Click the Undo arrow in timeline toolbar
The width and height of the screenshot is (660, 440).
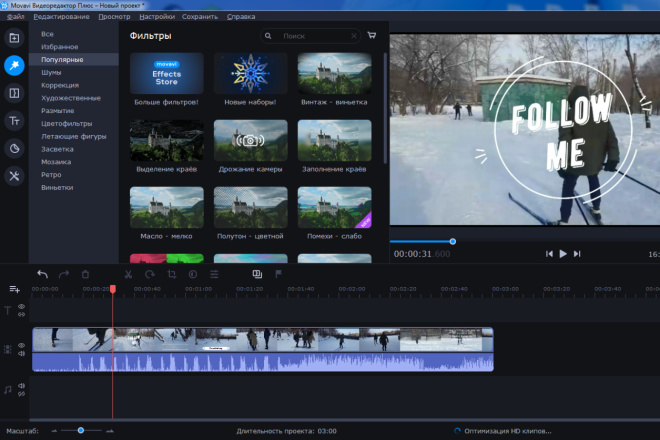(43, 275)
